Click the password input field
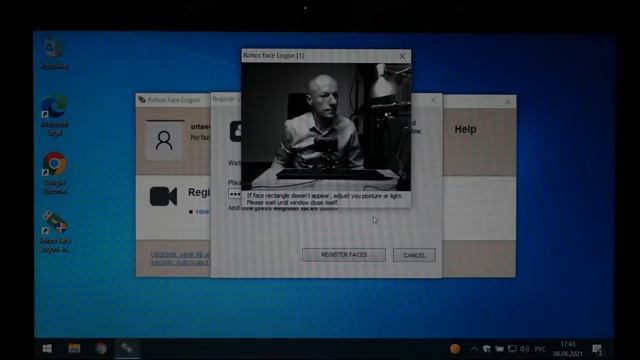 234,194
